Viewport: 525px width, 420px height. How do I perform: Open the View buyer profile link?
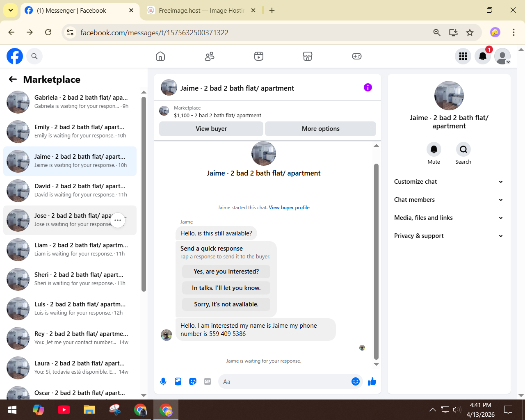[289, 208]
